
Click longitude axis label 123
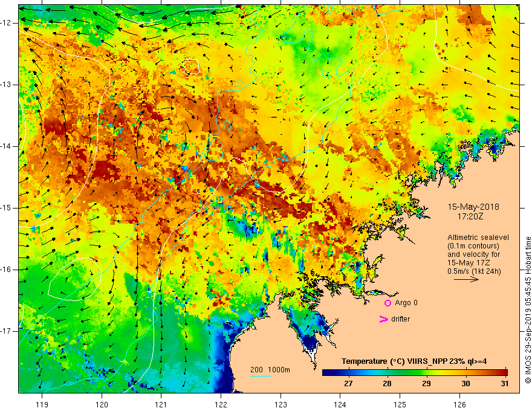281,404
